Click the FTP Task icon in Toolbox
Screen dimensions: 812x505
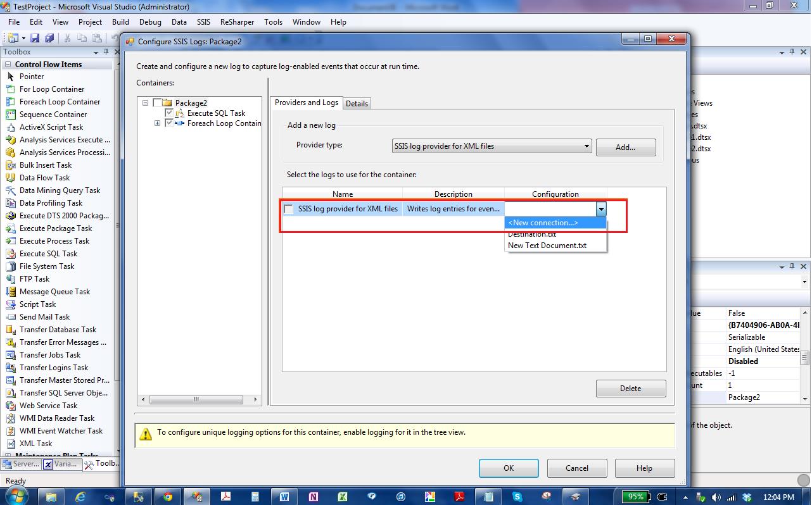[x=10, y=279]
